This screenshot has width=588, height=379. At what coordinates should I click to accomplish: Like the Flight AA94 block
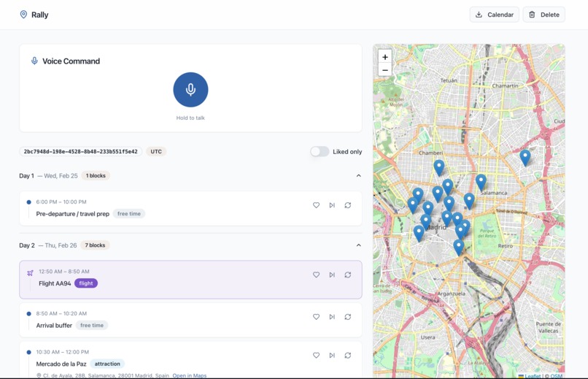click(x=316, y=275)
